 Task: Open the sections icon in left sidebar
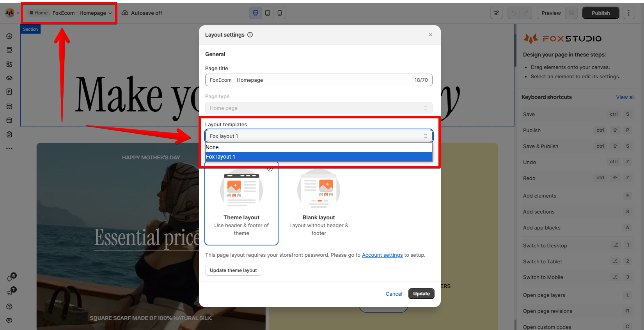9,50
